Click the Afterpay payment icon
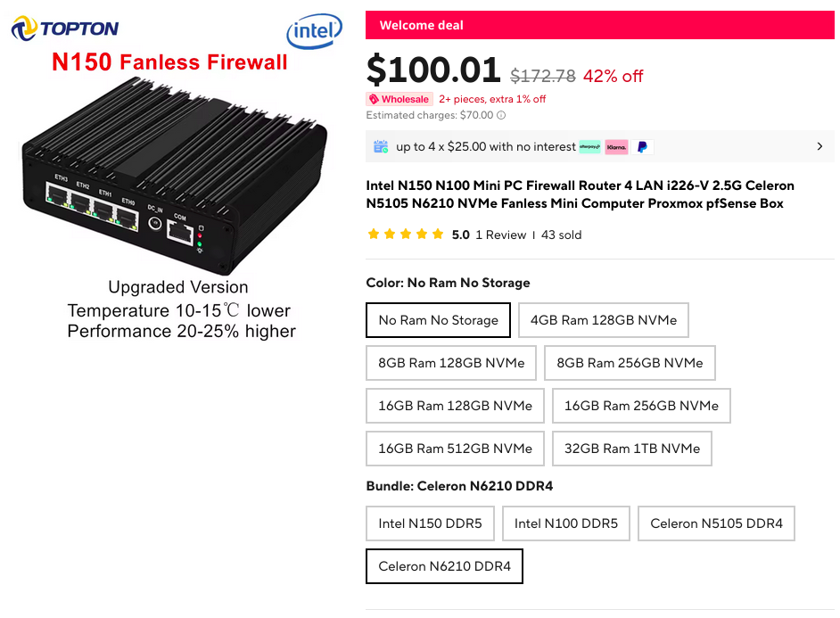This screenshot has width=840, height=618. pos(589,147)
